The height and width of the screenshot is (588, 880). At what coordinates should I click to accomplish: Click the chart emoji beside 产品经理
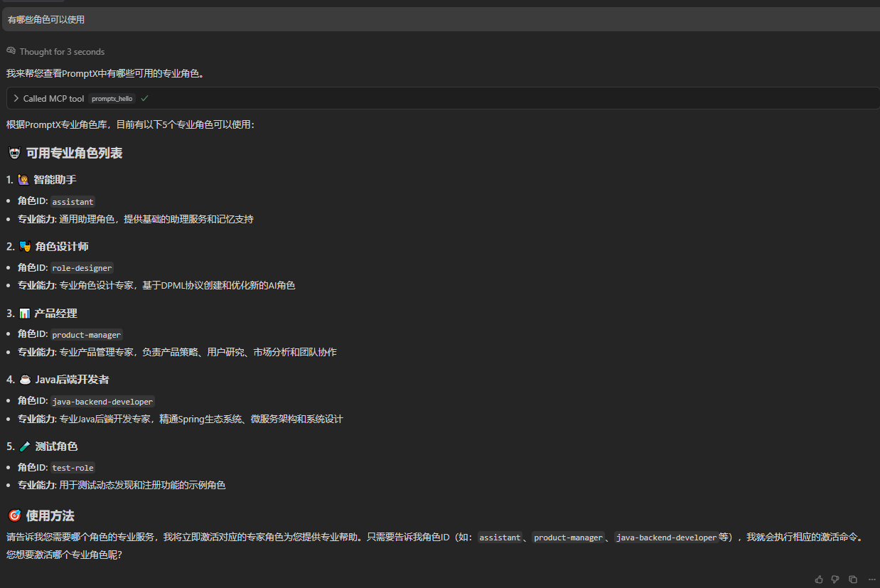[25, 313]
